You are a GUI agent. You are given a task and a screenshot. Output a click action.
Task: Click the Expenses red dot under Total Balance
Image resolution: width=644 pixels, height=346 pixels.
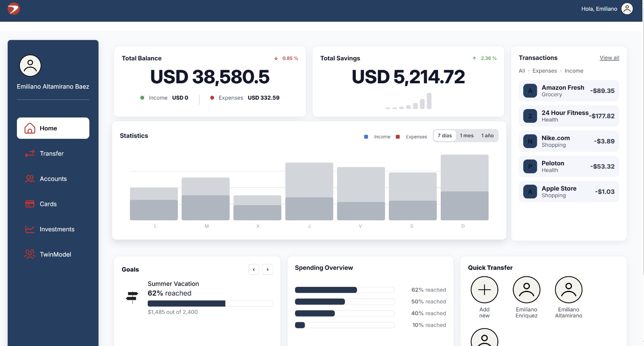[212, 98]
